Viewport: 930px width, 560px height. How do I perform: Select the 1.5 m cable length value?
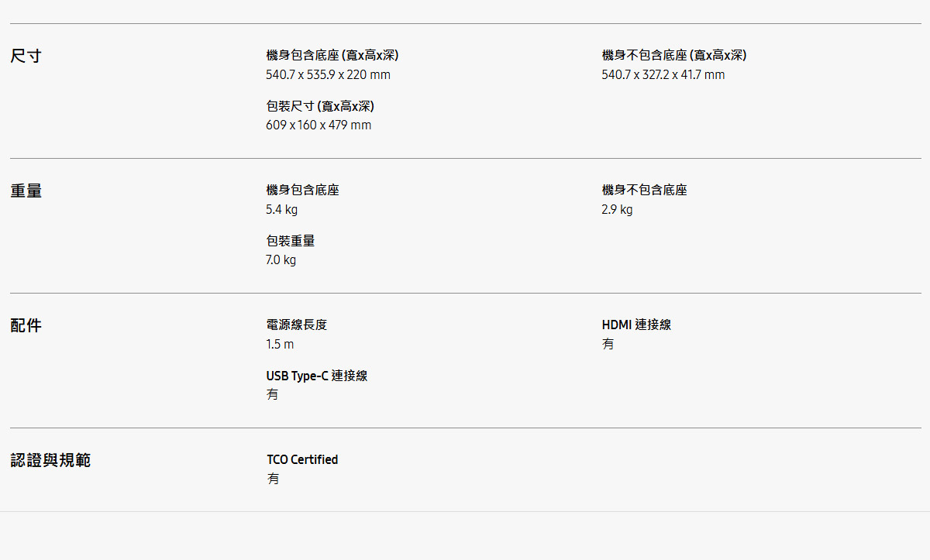[x=280, y=345]
